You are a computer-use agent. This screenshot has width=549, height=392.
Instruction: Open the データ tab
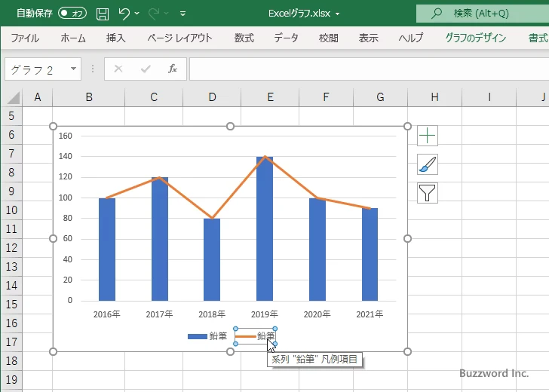coord(286,38)
